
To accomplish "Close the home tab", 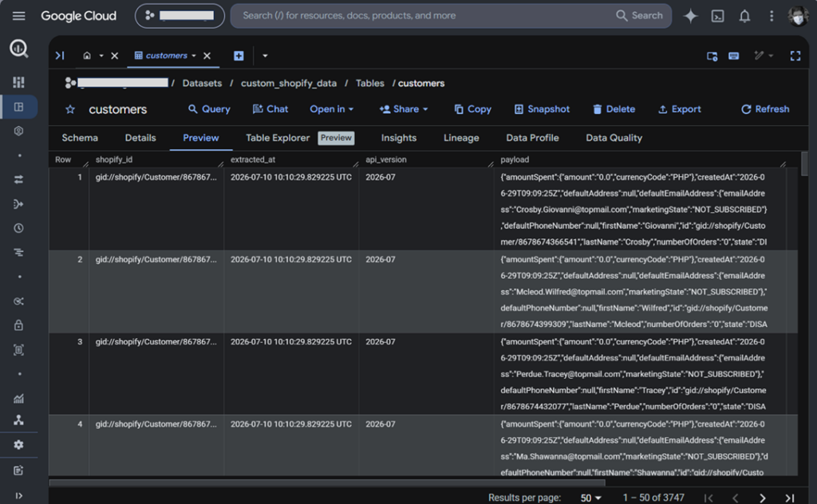I will 115,55.
